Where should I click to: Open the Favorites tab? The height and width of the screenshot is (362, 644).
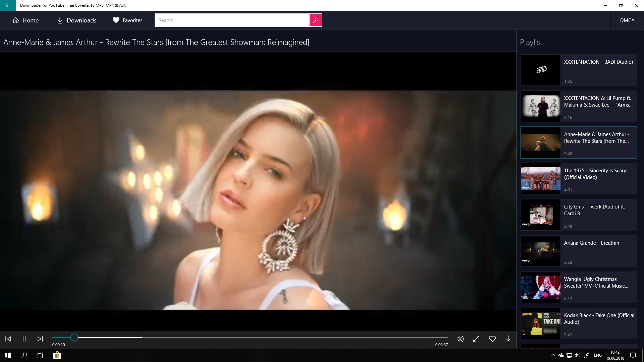127,20
